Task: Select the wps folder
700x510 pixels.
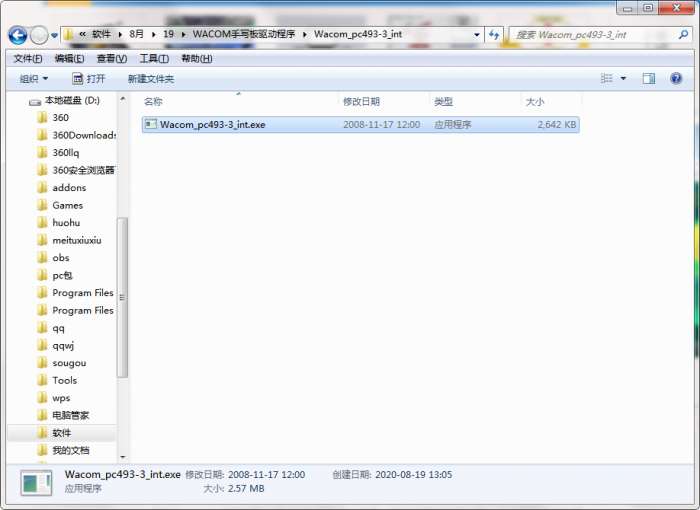Action: point(61,397)
